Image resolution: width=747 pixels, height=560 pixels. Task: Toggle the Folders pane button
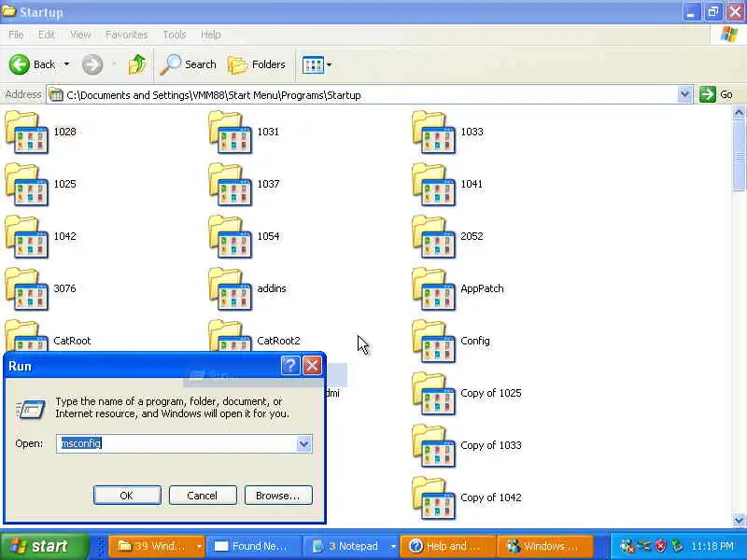point(256,64)
